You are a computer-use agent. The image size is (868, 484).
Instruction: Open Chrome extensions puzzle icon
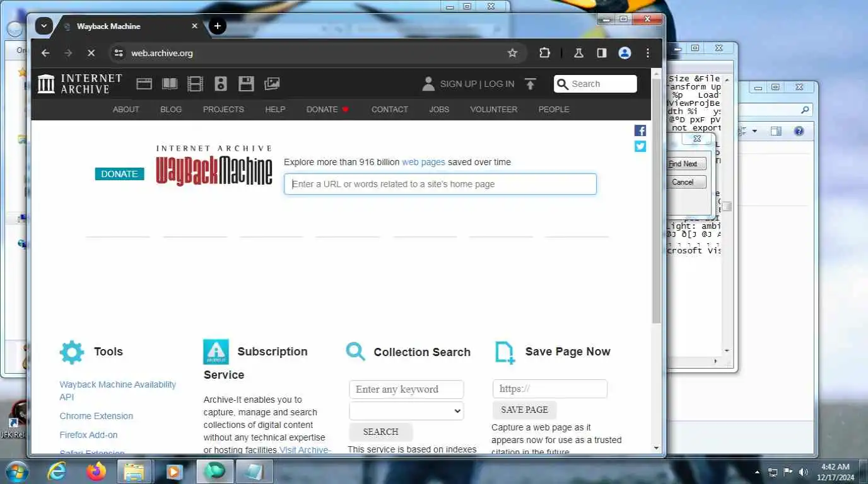pos(544,53)
